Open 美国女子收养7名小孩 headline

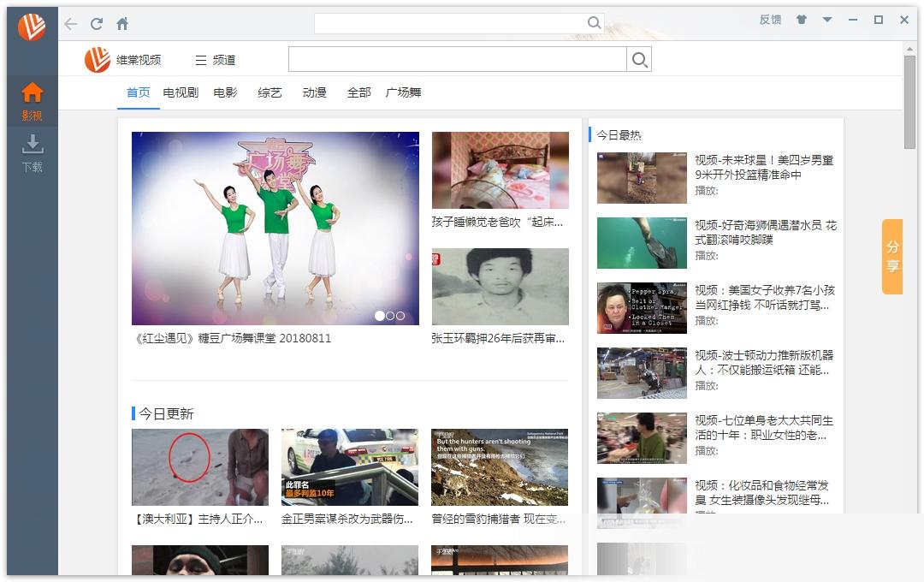[x=765, y=298]
